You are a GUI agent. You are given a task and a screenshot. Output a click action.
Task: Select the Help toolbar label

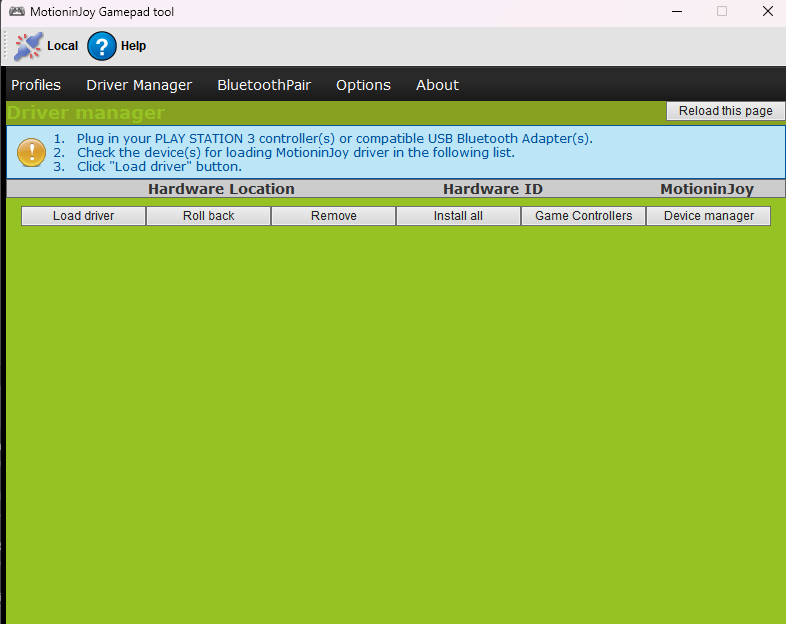click(x=133, y=46)
